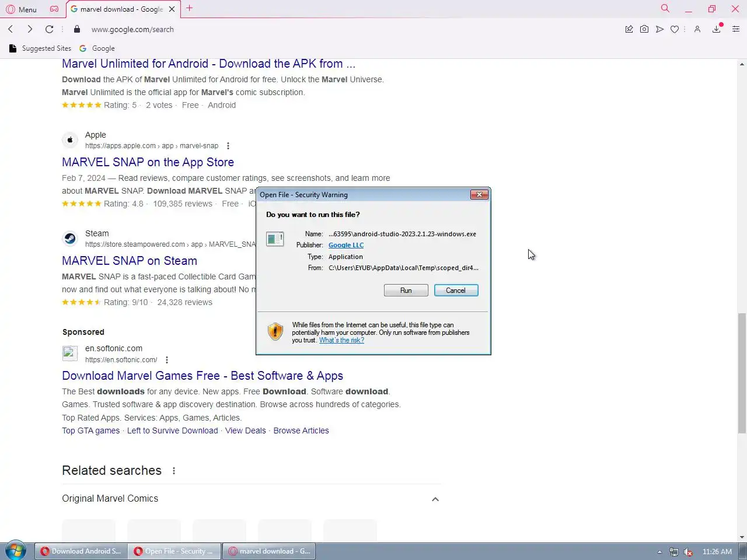
Task: Open the Windows Start button
Action: point(16,551)
